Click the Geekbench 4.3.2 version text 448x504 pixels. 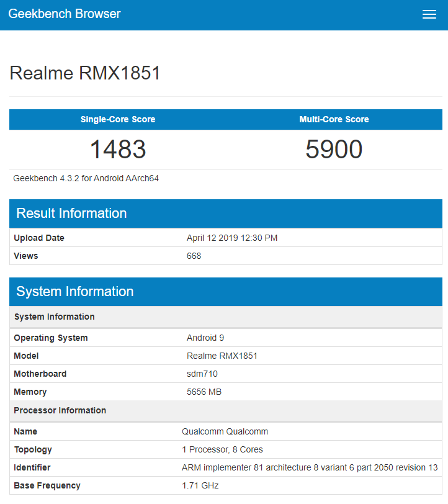(x=86, y=178)
